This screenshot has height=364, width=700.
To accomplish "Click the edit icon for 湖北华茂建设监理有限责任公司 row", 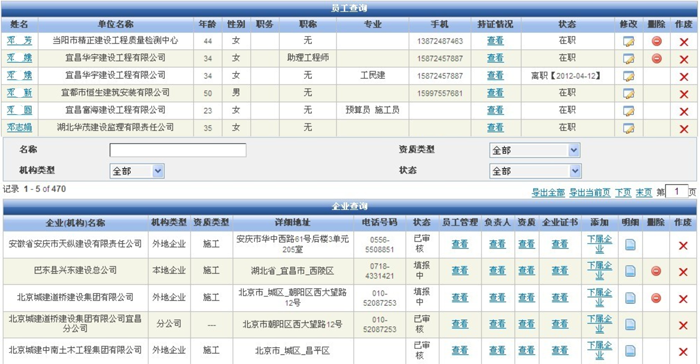I will pyautogui.click(x=629, y=129).
